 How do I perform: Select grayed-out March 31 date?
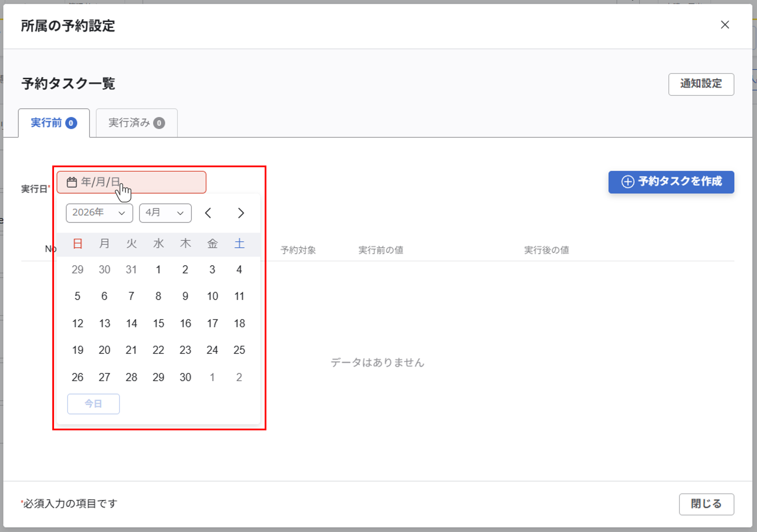tap(131, 270)
